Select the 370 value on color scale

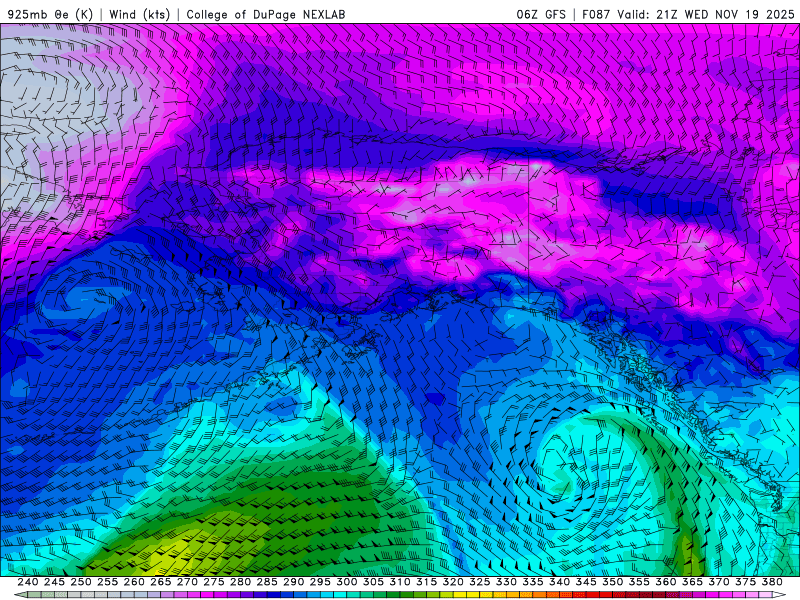(x=719, y=582)
